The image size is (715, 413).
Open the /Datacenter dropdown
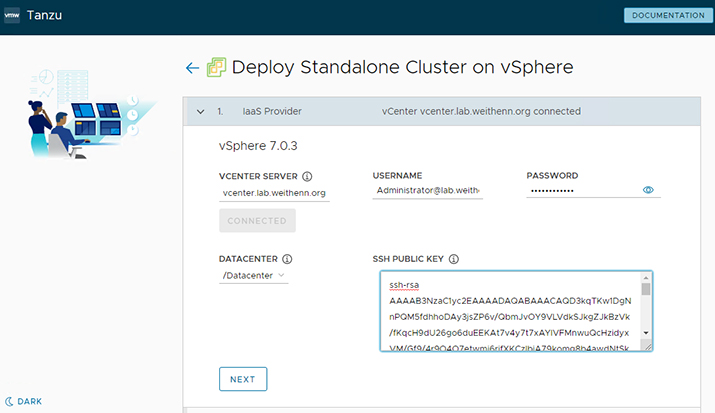(x=254, y=275)
